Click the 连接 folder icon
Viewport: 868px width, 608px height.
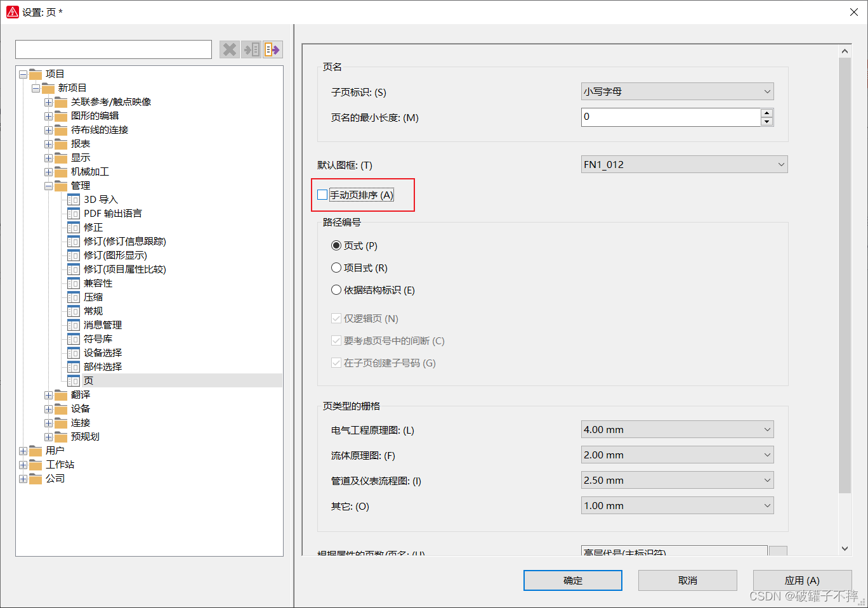[61, 423]
